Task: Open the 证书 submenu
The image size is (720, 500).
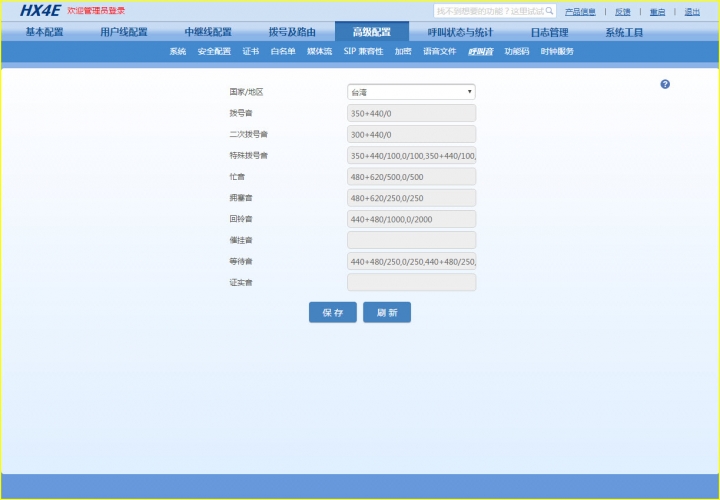Action: [x=251, y=51]
